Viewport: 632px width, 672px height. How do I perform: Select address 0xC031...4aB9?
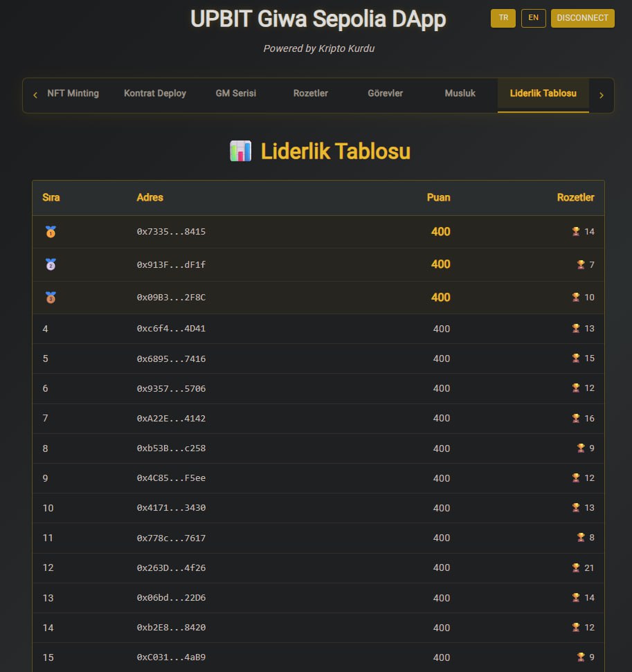tap(171, 657)
